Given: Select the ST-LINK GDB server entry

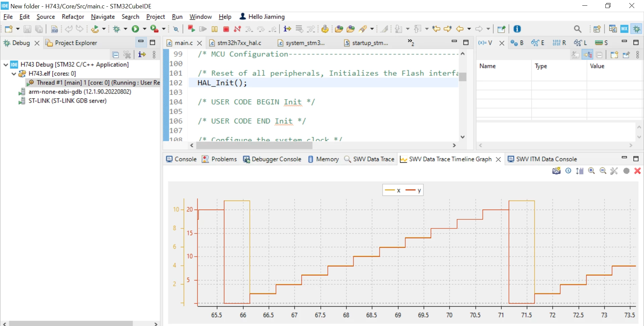Looking at the screenshot, I should [x=67, y=101].
